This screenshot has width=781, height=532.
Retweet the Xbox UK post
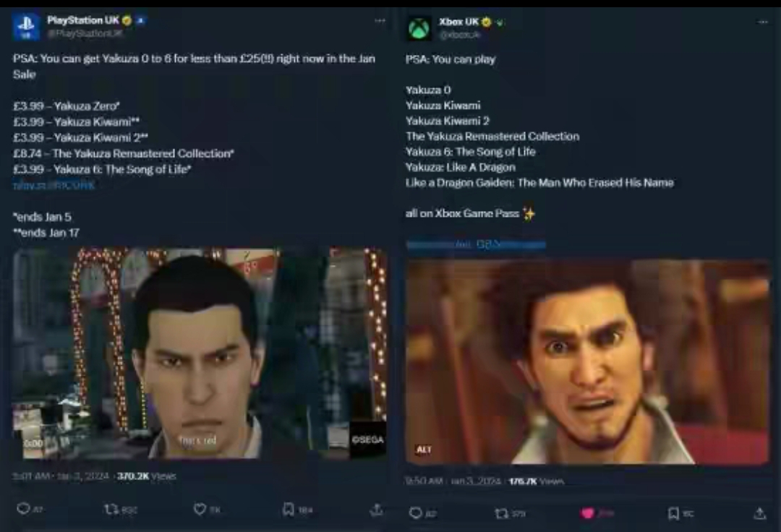click(502, 513)
